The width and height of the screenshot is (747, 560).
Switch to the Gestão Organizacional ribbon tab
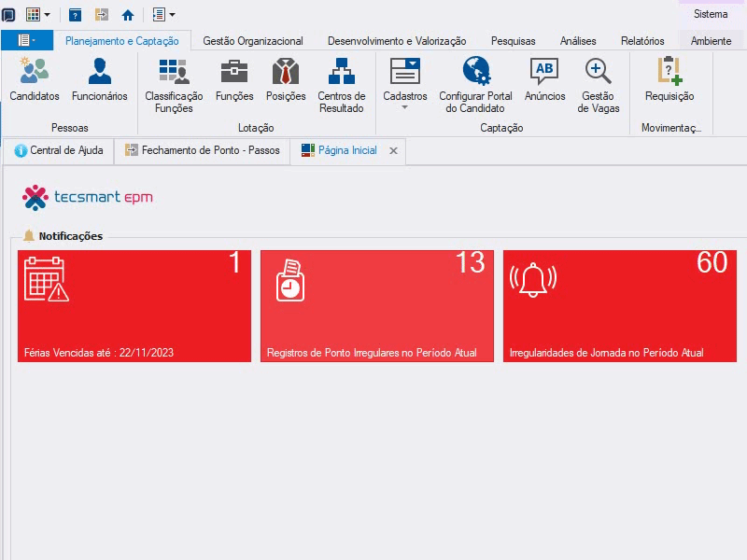click(253, 41)
